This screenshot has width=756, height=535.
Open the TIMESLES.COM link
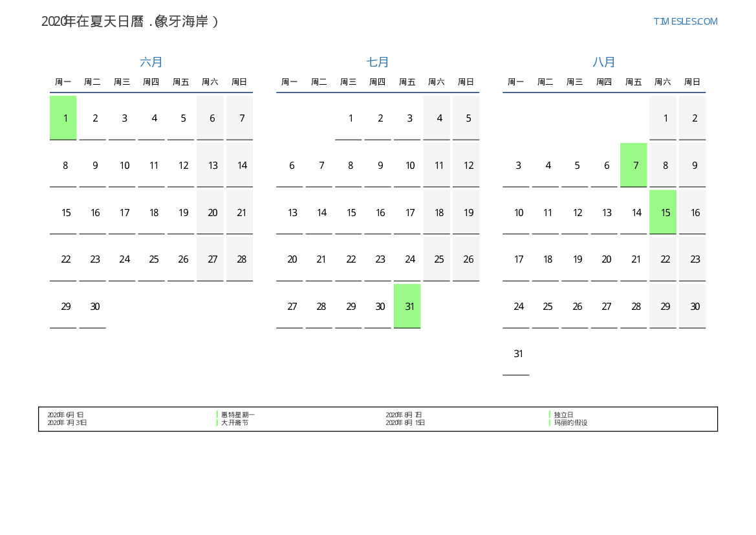(x=685, y=21)
